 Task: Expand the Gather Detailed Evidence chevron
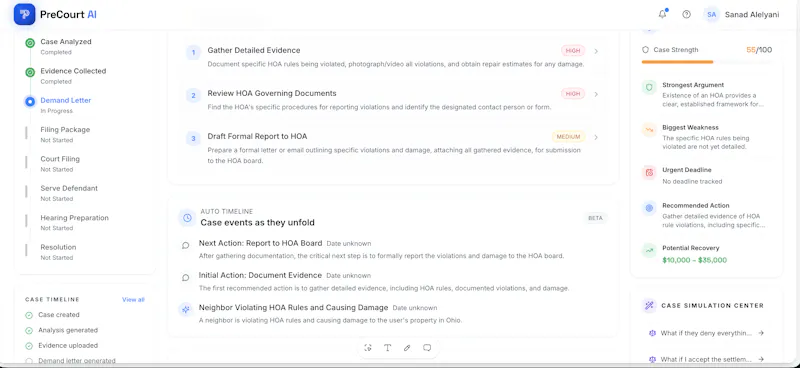[x=596, y=51]
